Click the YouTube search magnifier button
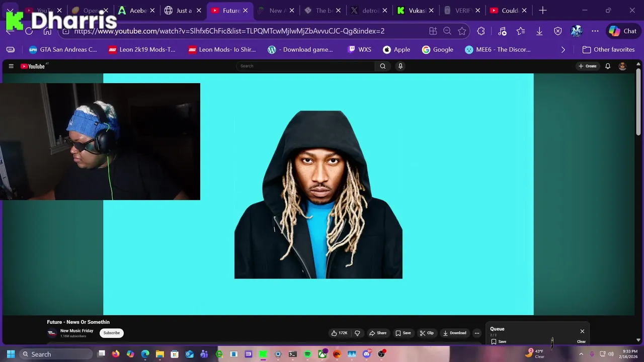 [x=383, y=66]
